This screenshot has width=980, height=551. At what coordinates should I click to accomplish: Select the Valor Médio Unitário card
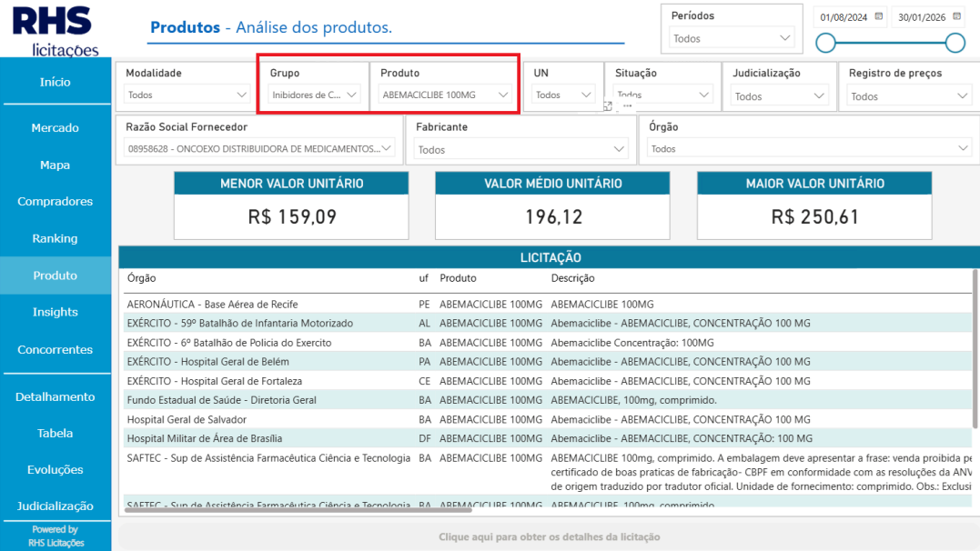pyautogui.click(x=552, y=205)
